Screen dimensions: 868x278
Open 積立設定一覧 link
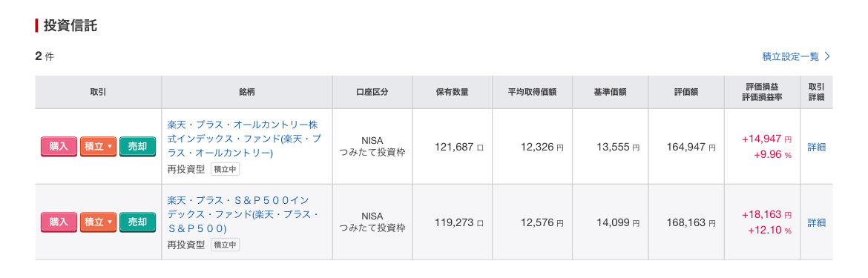pyautogui.click(x=790, y=56)
